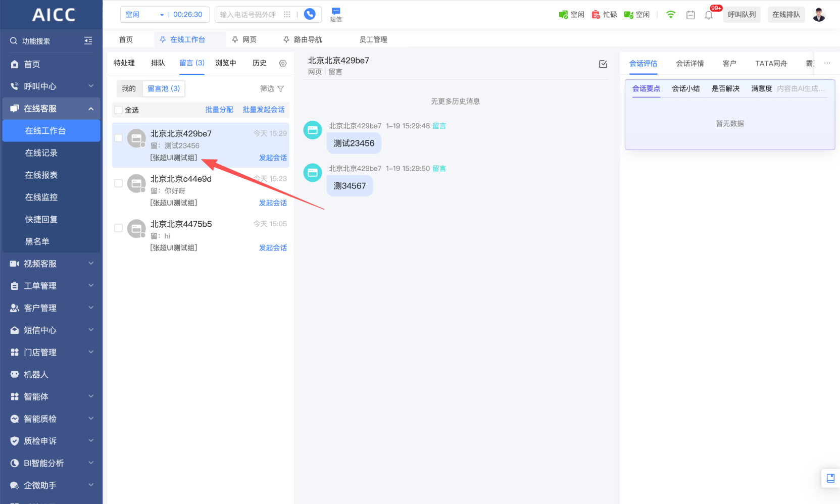Open the notification bell icon
The width and height of the screenshot is (840, 504).
[x=709, y=15]
